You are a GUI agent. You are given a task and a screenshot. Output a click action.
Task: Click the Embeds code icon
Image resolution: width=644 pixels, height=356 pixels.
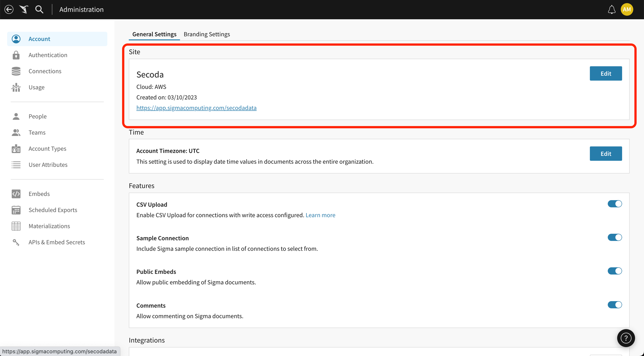(16, 194)
